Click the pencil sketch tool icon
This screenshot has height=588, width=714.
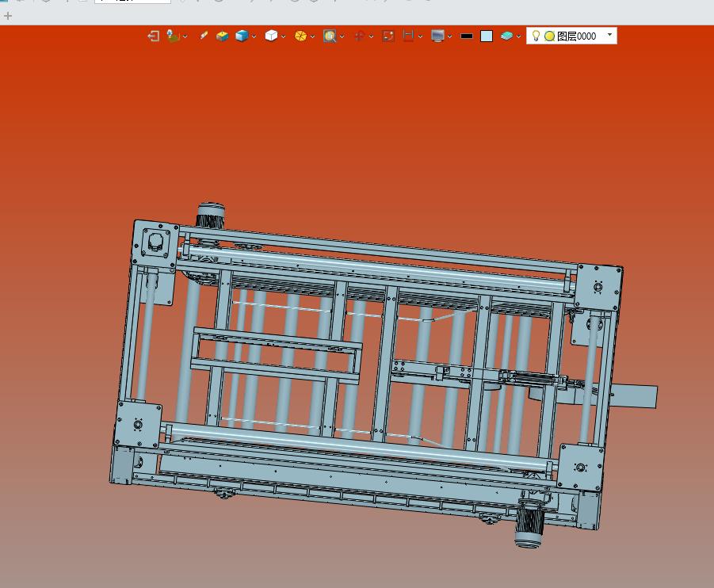pos(203,36)
